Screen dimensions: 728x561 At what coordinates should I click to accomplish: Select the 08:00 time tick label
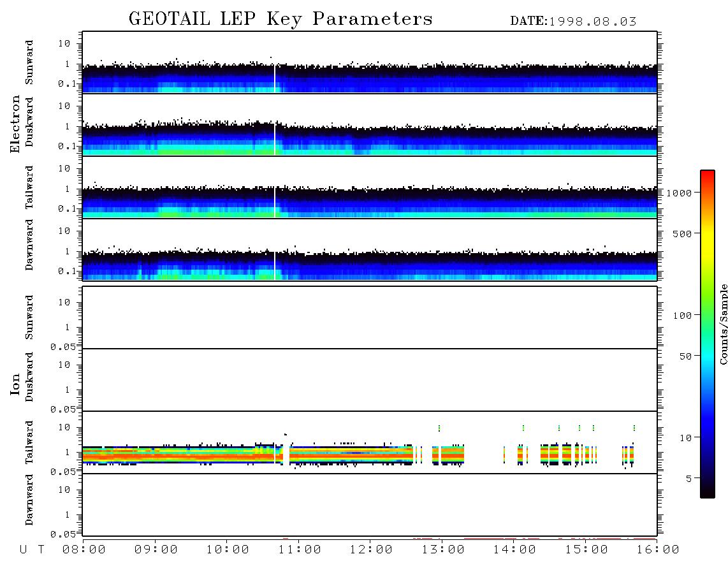[84, 550]
